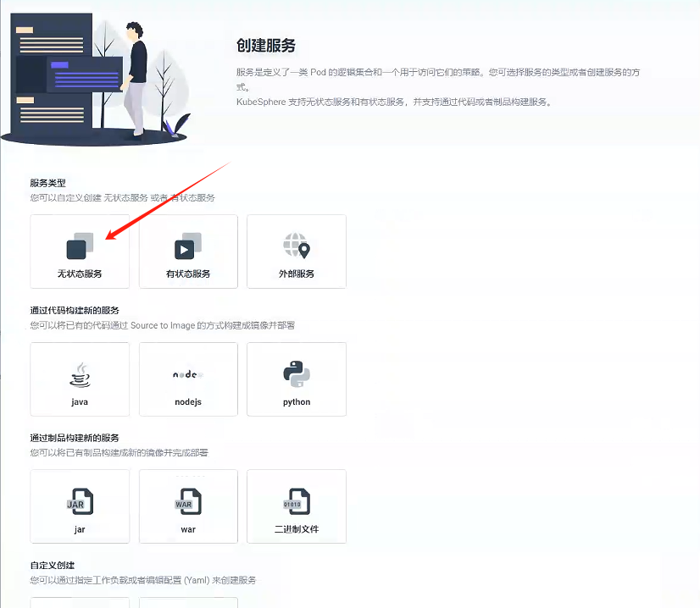The image size is (700, 608).
Task: Click the war card label
Action: point(188,529)
